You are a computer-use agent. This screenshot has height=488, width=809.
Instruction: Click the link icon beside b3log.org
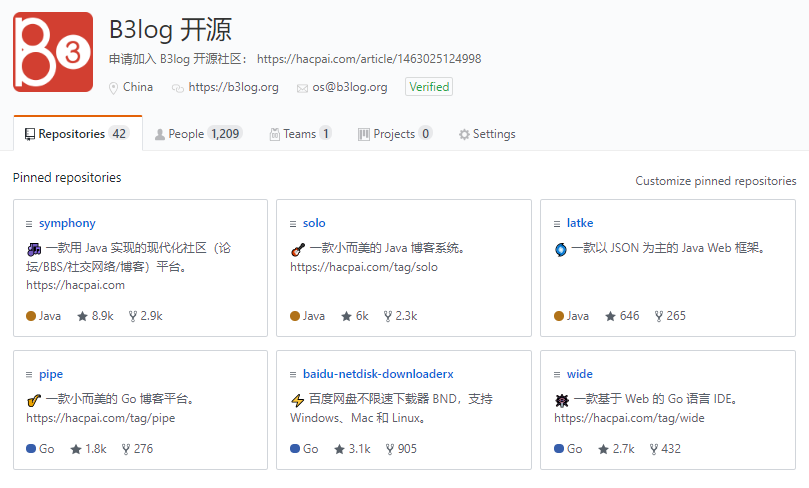point(177,88)
